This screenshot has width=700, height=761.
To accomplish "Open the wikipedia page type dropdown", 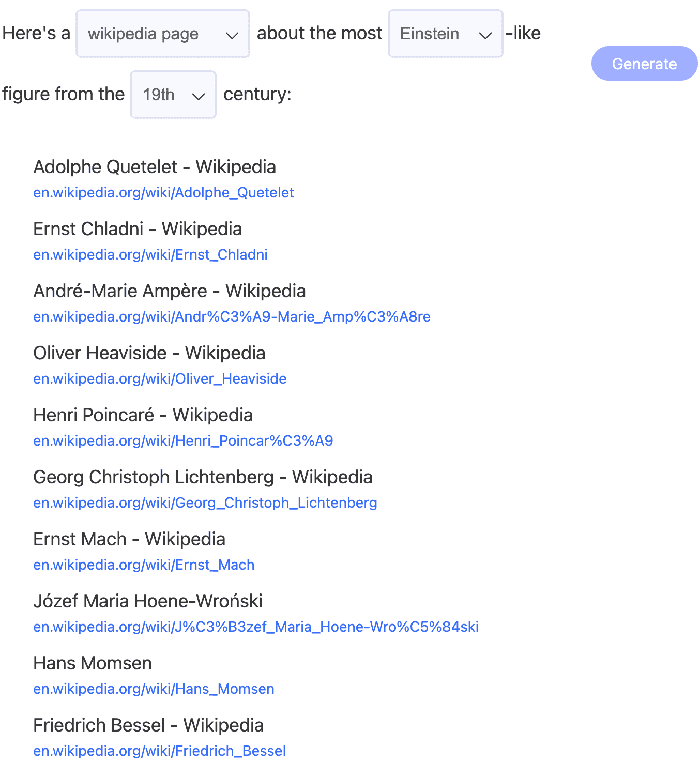I will [x=162, y=34].
